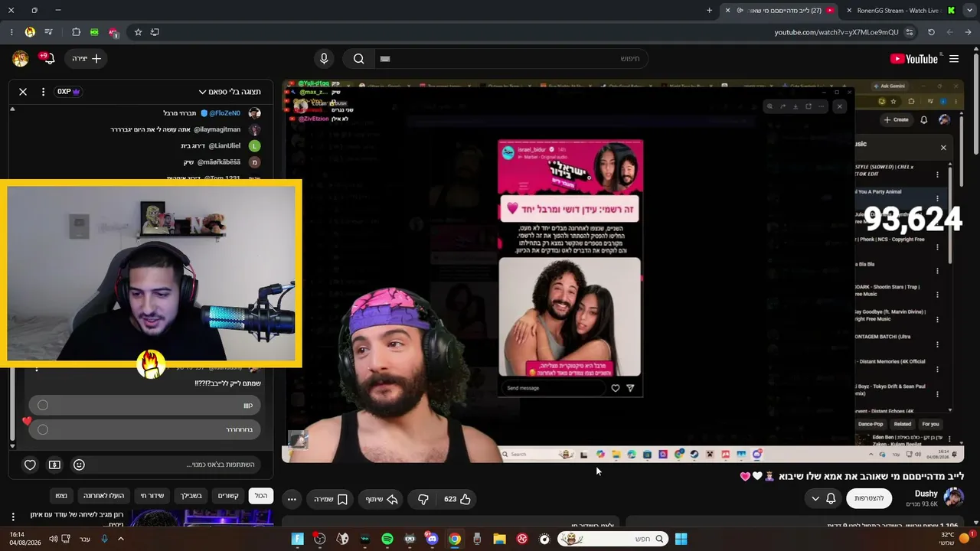Reload the page in Chrome
980x551 pixels.
pos(931,32)
